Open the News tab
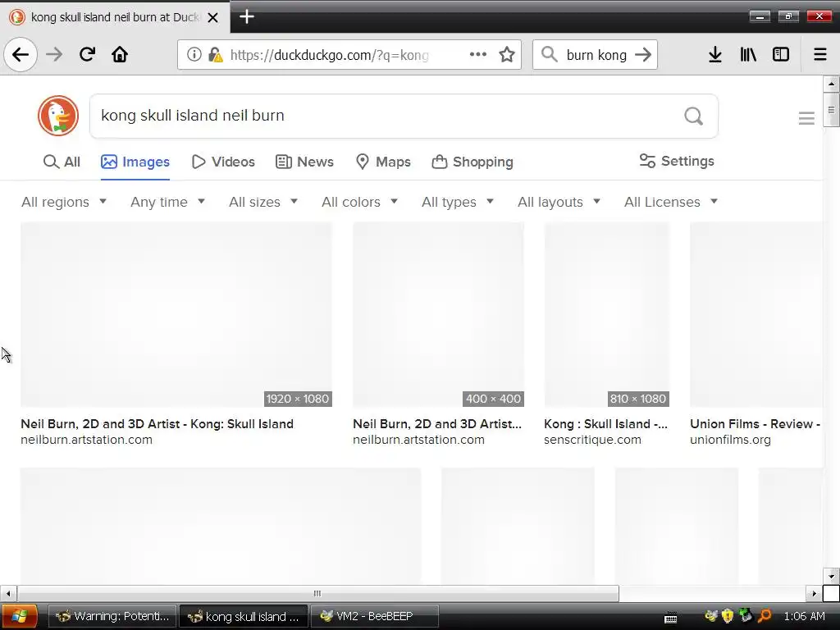The image size is (840, 630). click(x=304, y=162)
